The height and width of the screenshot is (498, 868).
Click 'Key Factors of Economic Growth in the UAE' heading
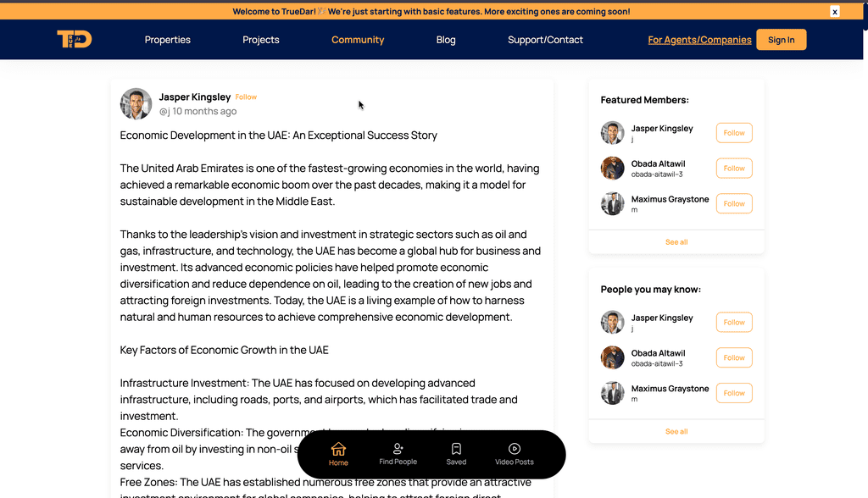click(224, 350)
